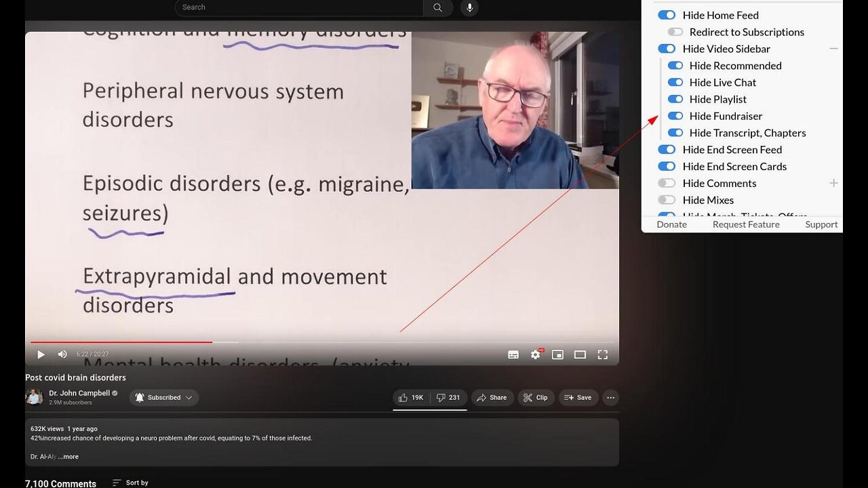Open the Donate link
This screenshot has height=488, width=868.
click(671, 224)
